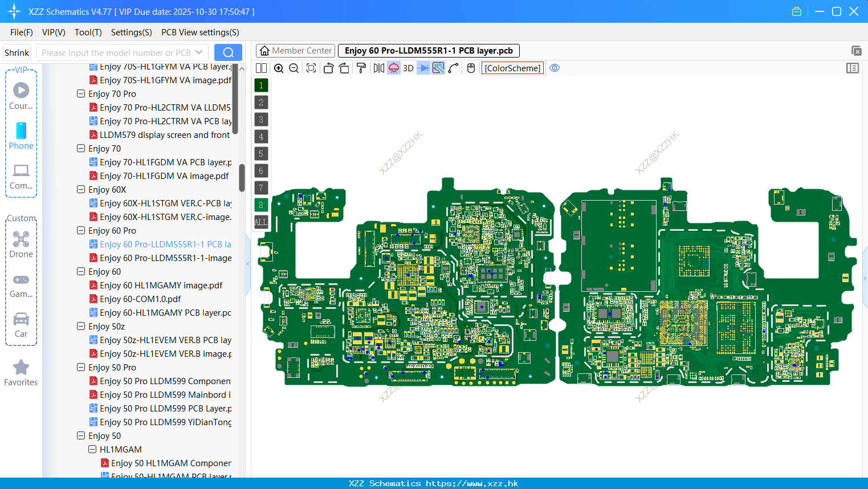Select PCB layer 1

[x=261, y=85]
